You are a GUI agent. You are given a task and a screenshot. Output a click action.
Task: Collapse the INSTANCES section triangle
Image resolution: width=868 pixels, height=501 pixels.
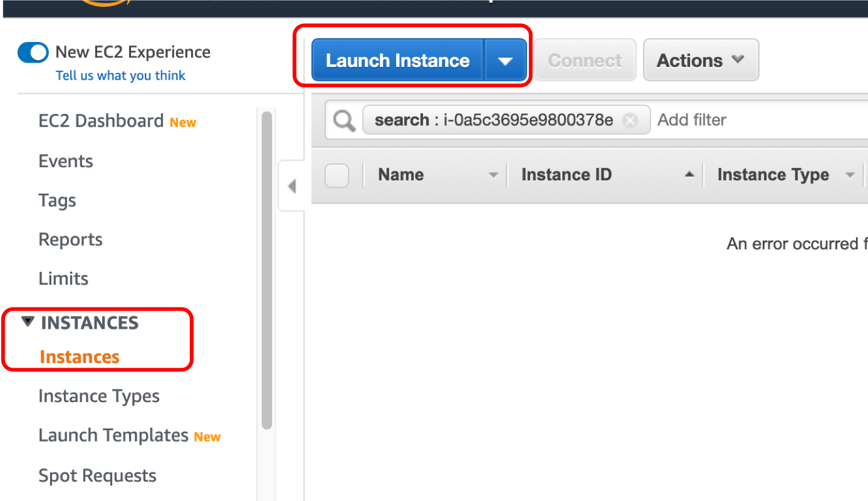tap(27, 322)
